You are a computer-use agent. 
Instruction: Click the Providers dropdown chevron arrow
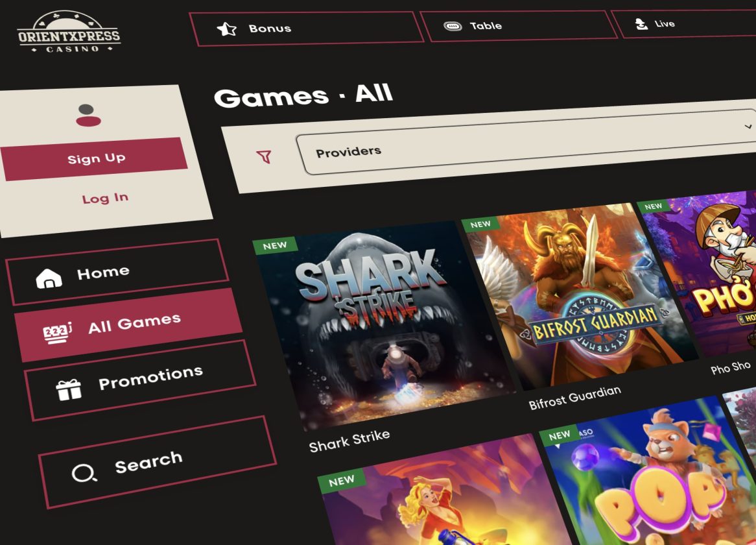(748, 127)
